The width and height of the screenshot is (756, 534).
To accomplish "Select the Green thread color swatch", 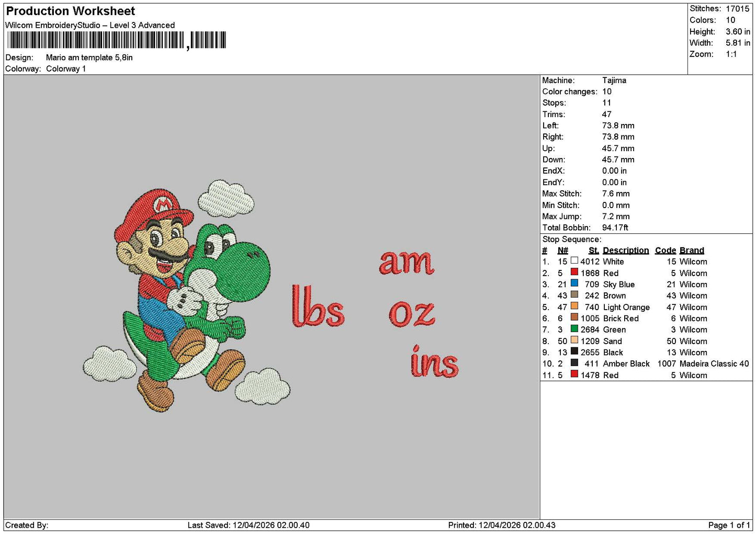I will (574, 329).
